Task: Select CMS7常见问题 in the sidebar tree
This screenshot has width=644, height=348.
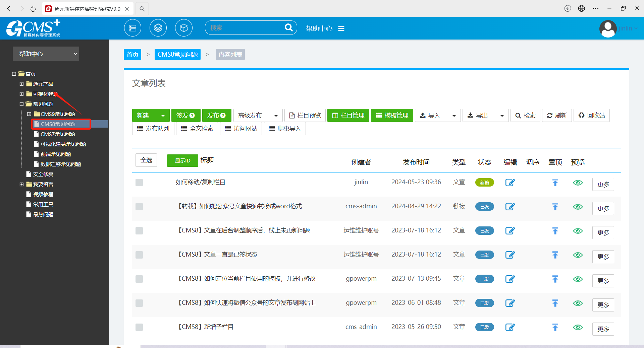Action: [58, 134]
